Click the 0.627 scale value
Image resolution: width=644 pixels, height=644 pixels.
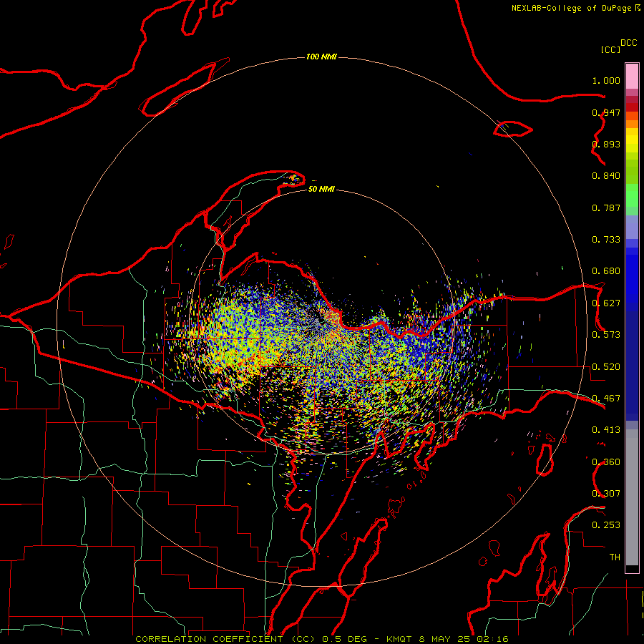click(606, 303)
